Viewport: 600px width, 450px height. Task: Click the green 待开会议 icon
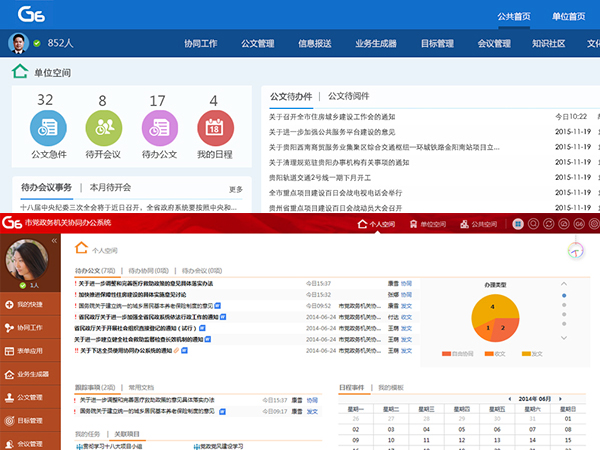[x=102, y=127]
